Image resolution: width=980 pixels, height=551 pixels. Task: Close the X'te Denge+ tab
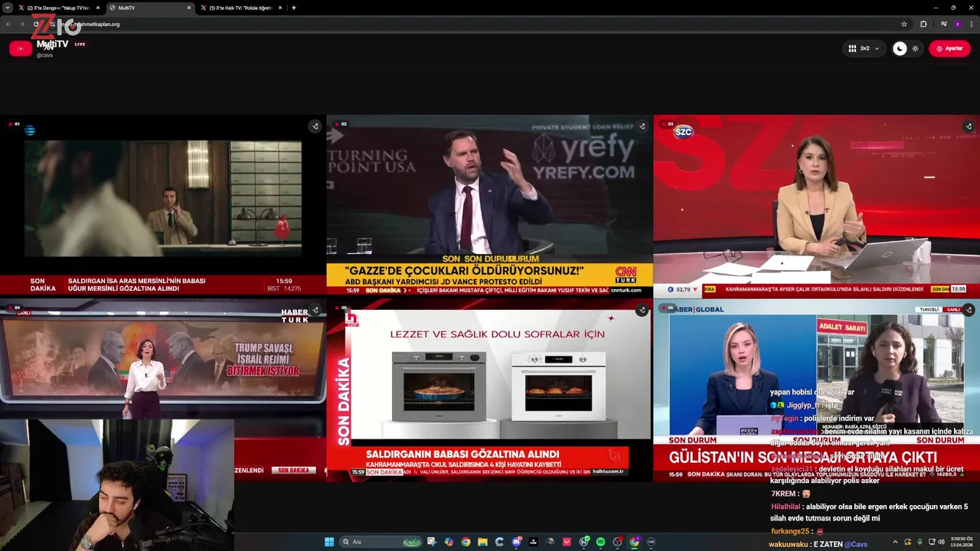coord(97,8)
